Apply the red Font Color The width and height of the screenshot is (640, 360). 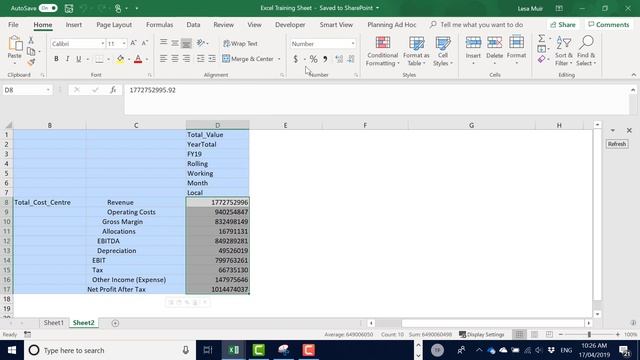click(x=138, y=59)
